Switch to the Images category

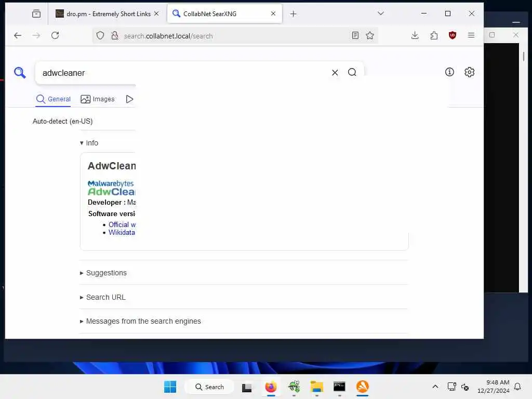pyautogui.click(x=97, y=99)
